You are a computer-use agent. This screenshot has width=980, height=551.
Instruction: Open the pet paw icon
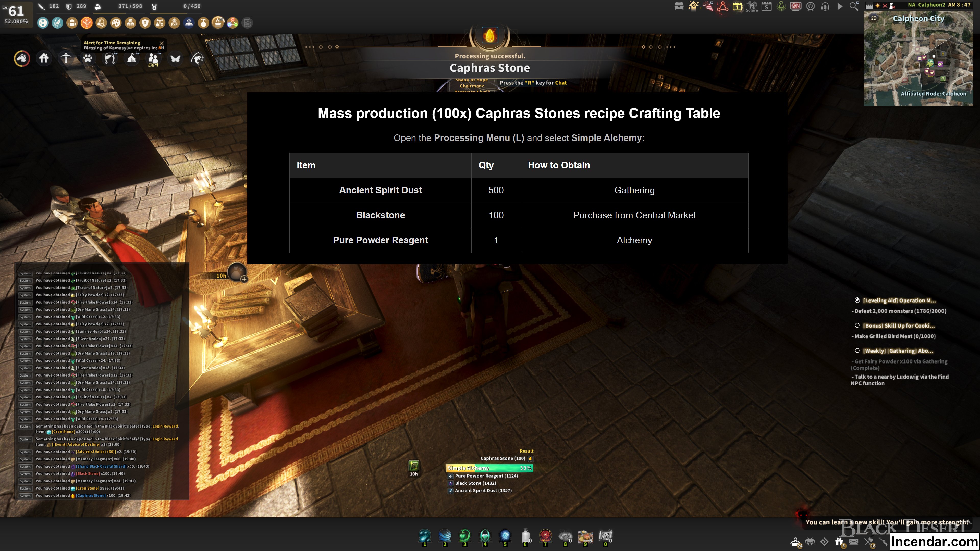[x=88, y=58]
